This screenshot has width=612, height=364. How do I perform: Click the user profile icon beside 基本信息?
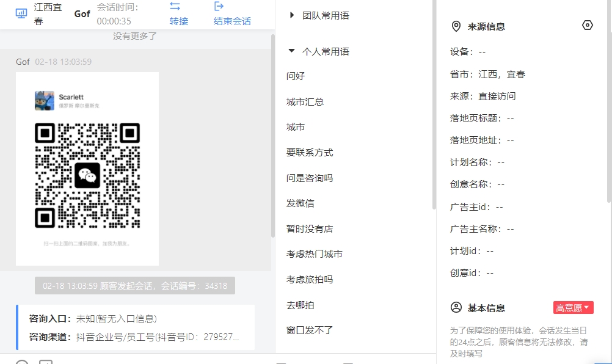(x=456, y=307)
